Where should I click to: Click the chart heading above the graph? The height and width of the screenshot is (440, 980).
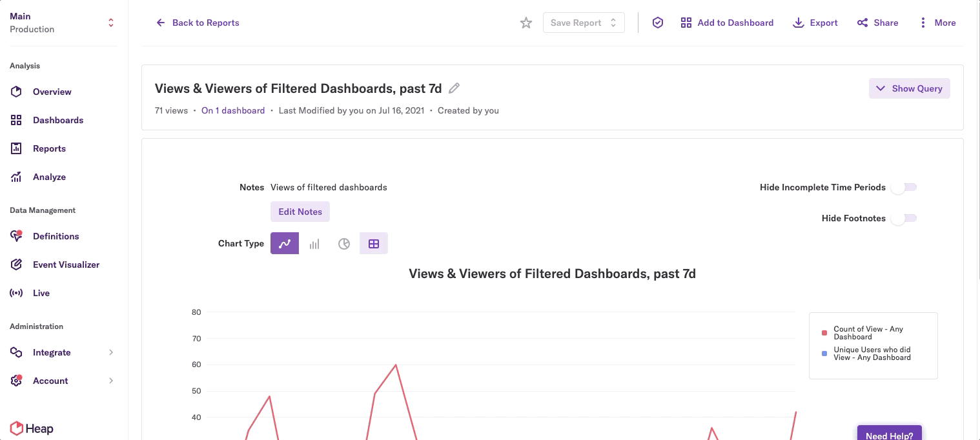coord(553,274)
